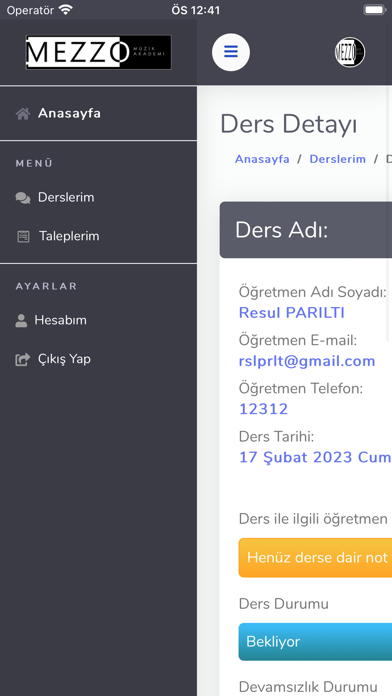
Task: Click the Ders Adı card header
Action: [306, 230]
